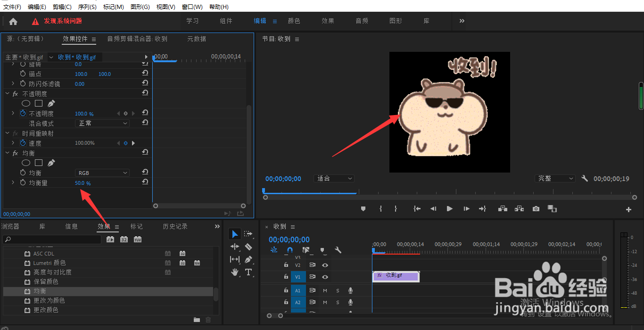Expand 均衡量 parameter
This screenshot has height=330, width=644.
click(13, 182)
